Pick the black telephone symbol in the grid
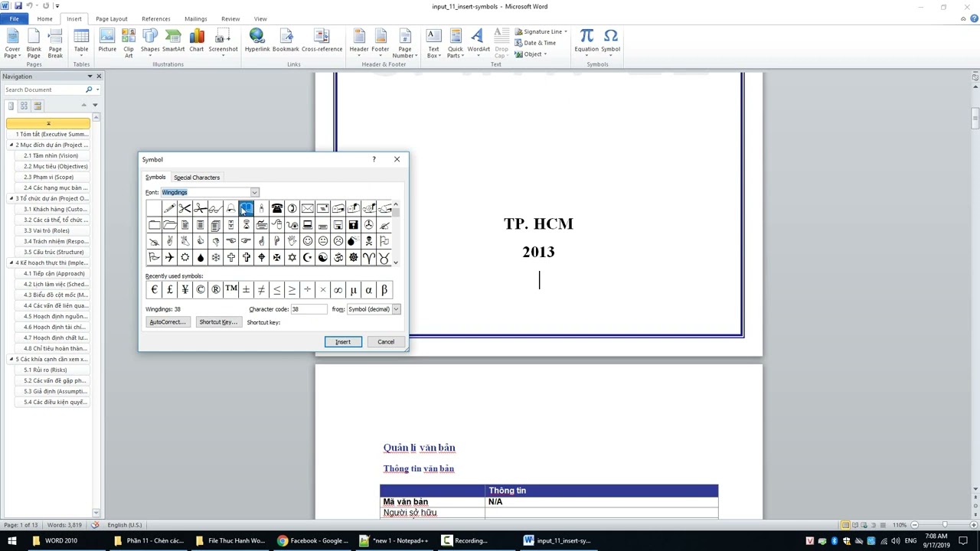 tap(276, 209)
